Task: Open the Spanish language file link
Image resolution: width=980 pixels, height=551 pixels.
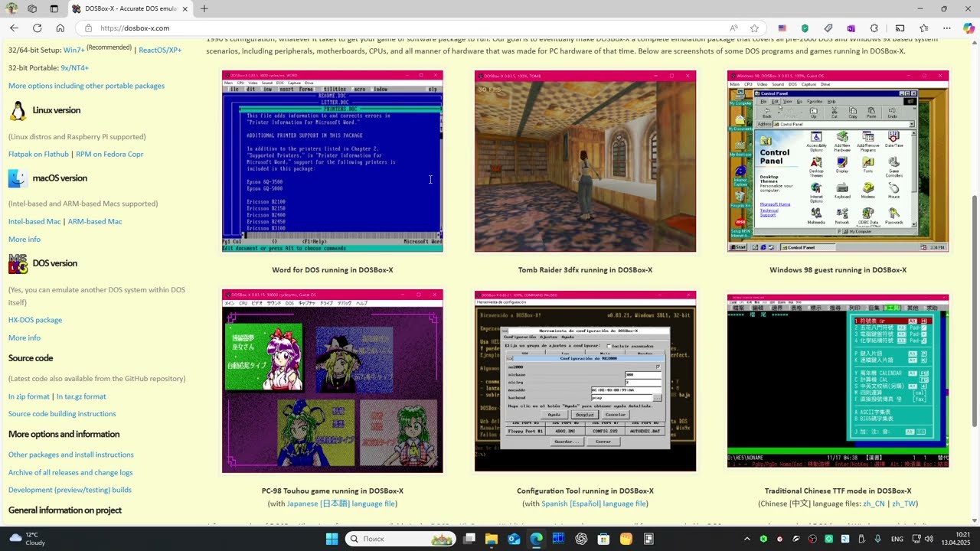Action: pyautogui.click(x=594, y=504)
